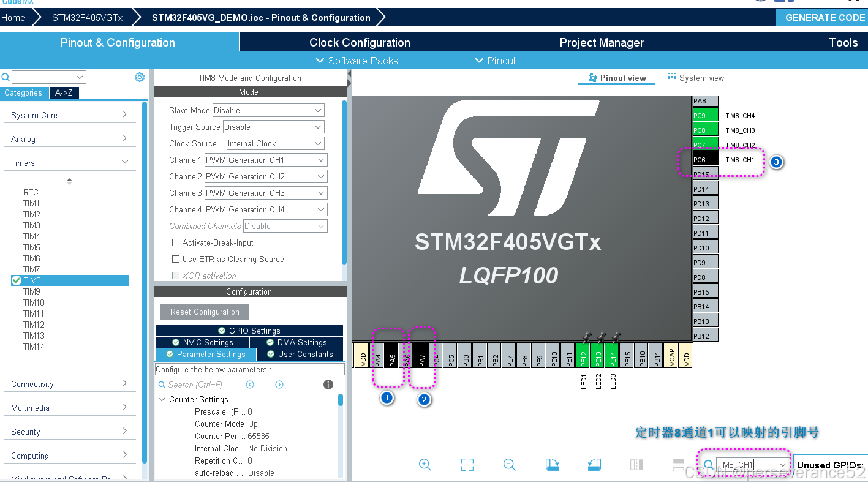Toggle the XOR activation checkbox
868x488 pixels.
[176, 276]
